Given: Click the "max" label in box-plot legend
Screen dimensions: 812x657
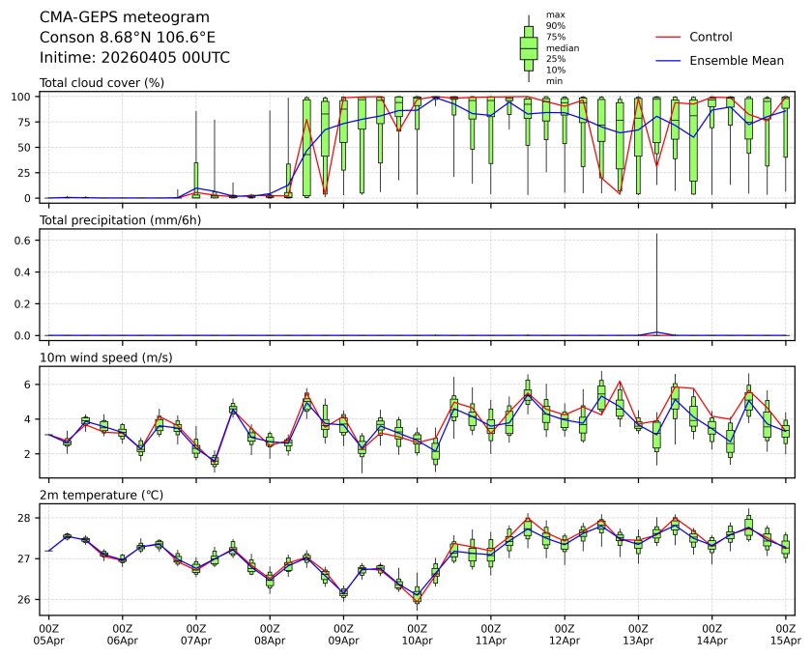Looking at the screenshot, I should (x=554, y=14).
